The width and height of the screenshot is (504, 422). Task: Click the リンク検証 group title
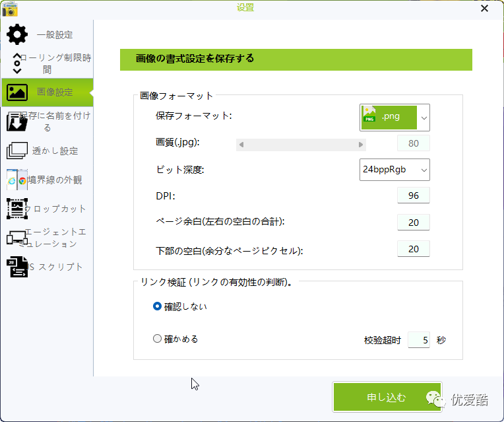[x=216, y=282]
